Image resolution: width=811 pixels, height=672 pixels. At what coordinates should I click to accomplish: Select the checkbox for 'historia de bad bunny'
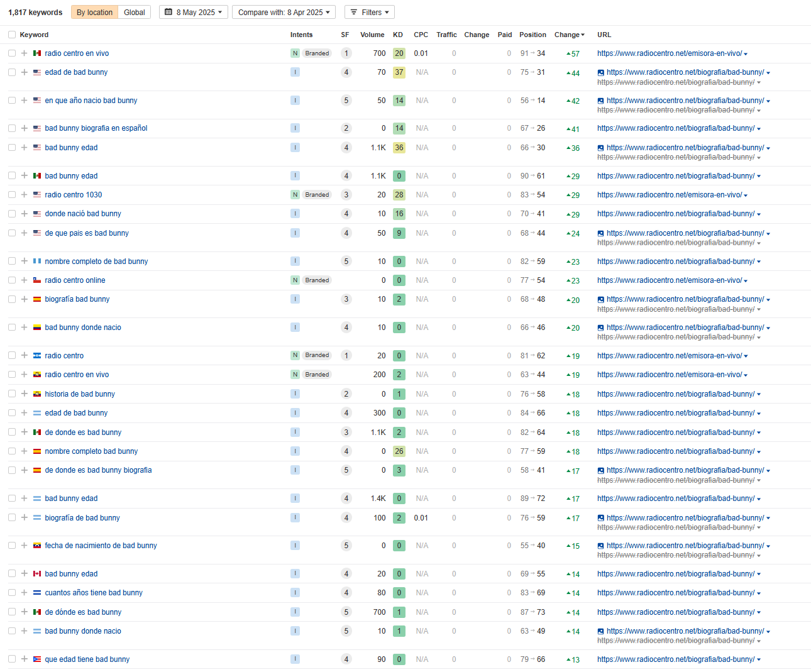tap(12, 394)
